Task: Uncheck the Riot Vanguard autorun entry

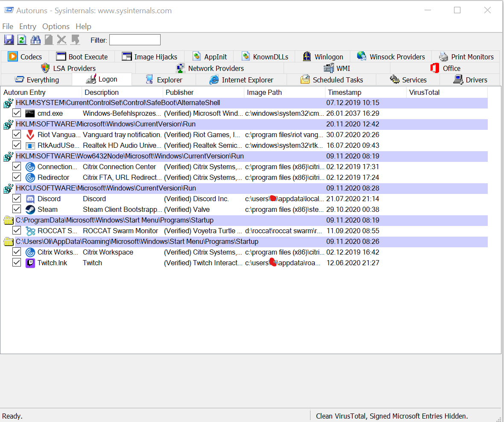Action: click(17, 135)
